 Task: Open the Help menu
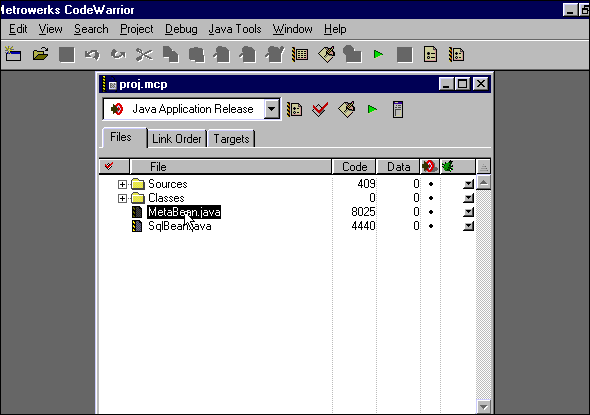pos(335,29)
